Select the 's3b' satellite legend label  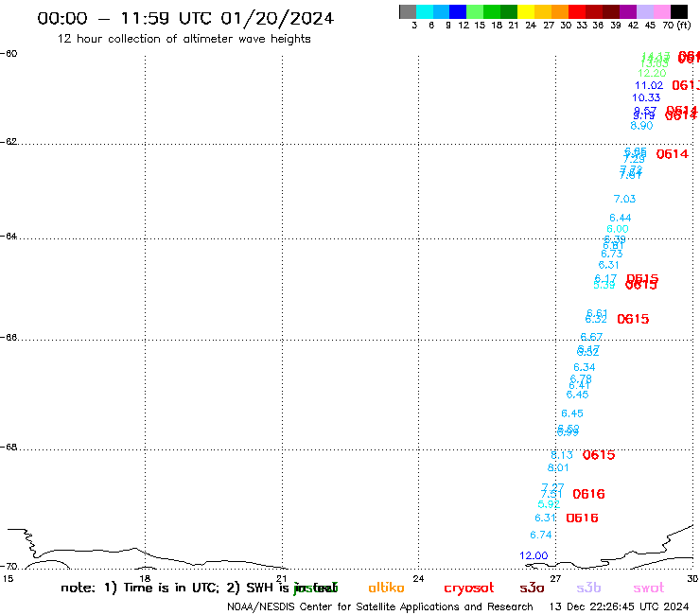(588, 588)
